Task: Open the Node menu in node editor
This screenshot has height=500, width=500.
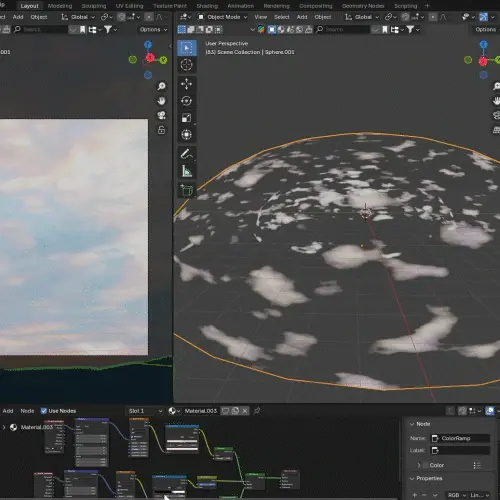Action: coord(27,411)
